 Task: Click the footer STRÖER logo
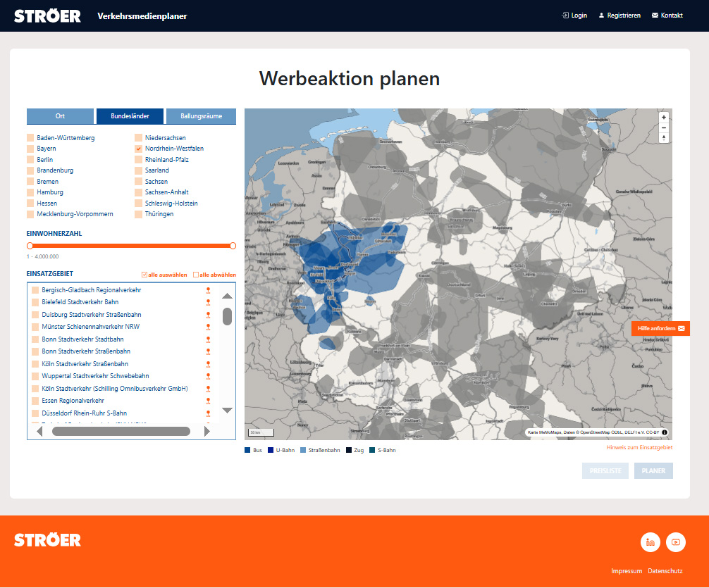pos(47,540)
